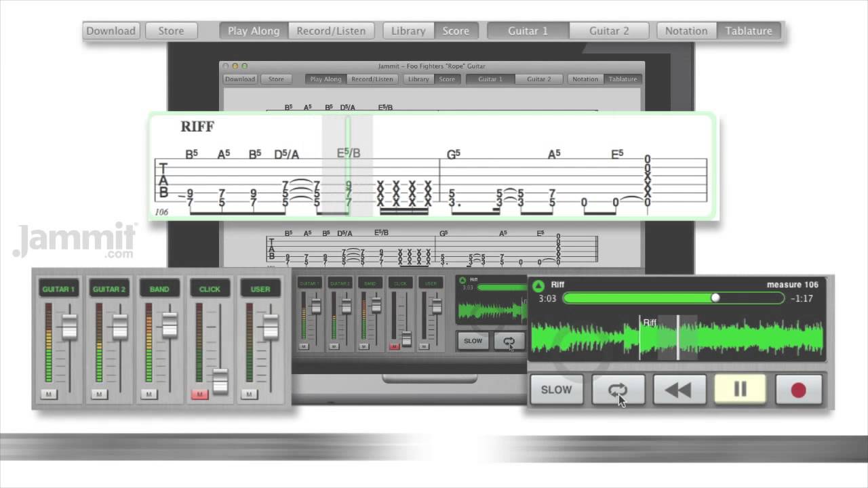
Task: Click the GUITAR 1 fader in the enlarged mixer
Action: pyautogui.click(x=69, y=327)
